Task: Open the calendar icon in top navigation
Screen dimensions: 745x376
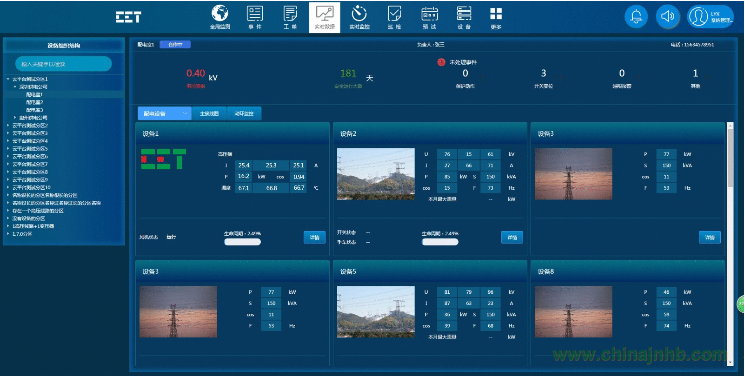Action: click(x=430, y=17)
